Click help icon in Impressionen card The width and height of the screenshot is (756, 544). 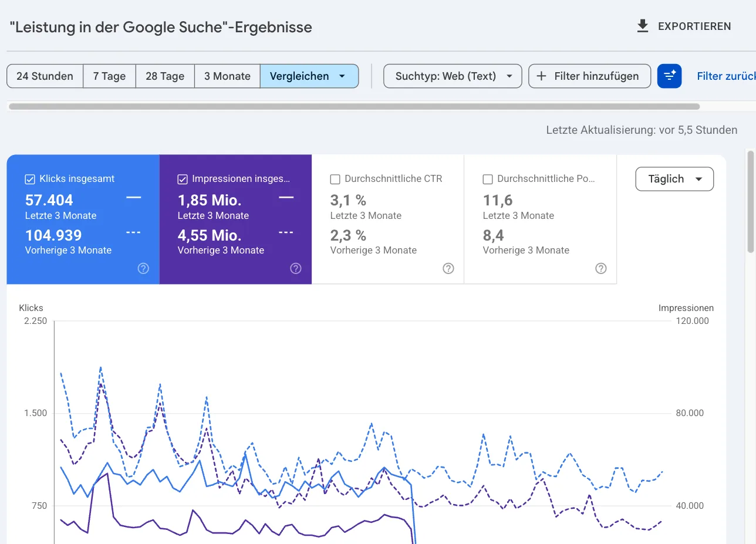click(x=296, y=268)
